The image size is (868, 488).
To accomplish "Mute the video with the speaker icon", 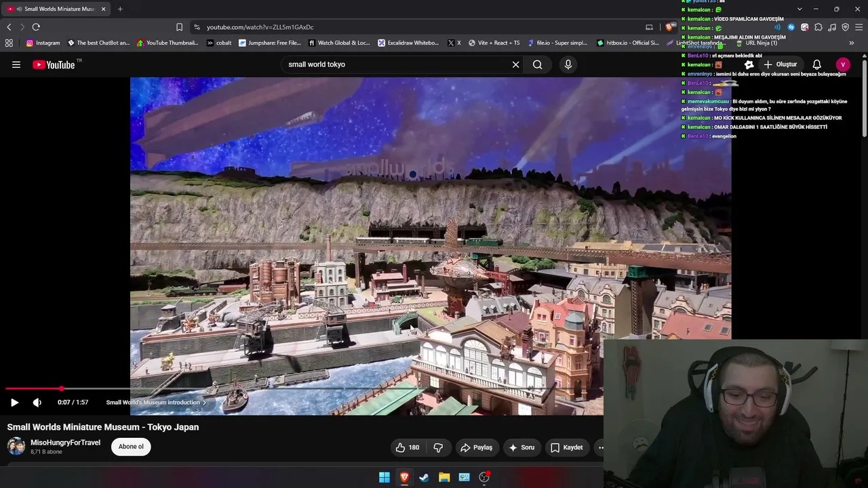I will point(37,403).
